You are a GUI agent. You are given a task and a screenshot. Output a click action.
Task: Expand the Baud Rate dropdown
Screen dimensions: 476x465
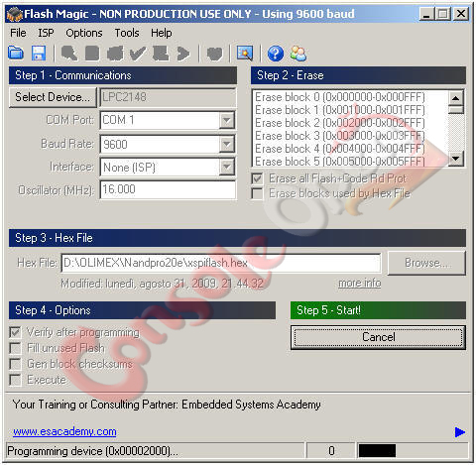[x=227, y=144]
